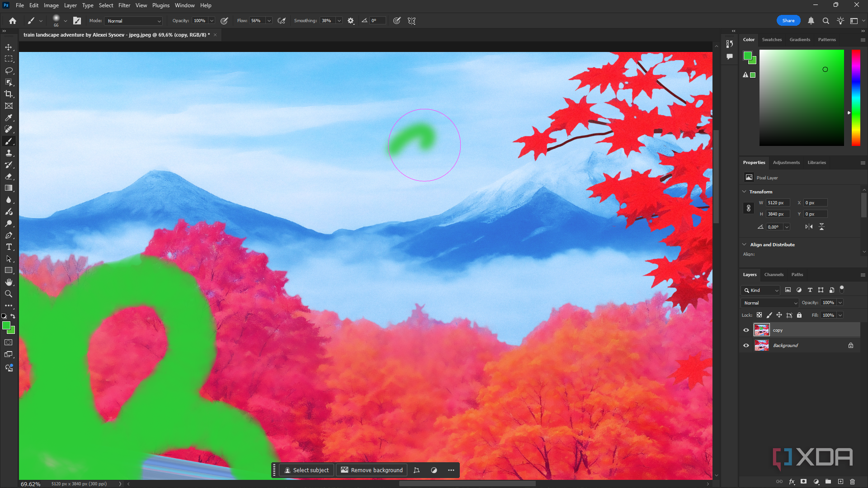
Task: Select the Horizontal Type tool
Action: tap(9, 247)
